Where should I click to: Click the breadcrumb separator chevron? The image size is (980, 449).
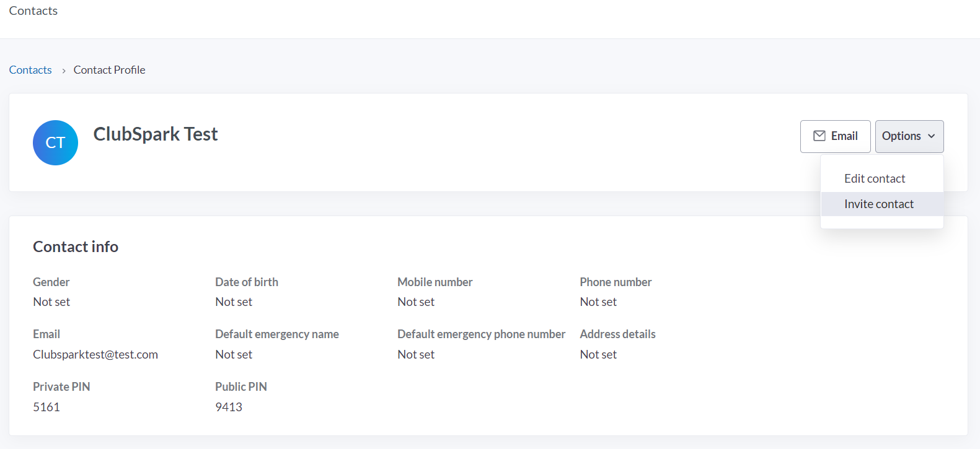[63, 71]
